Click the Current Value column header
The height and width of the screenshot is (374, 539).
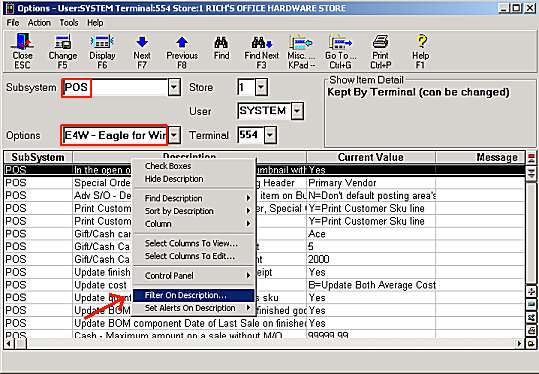pos(371,157)
